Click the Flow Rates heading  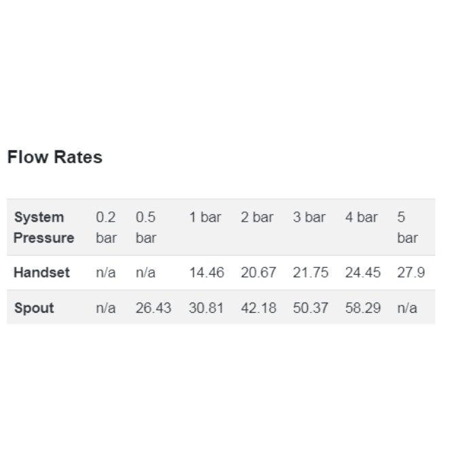coord(54,157)
